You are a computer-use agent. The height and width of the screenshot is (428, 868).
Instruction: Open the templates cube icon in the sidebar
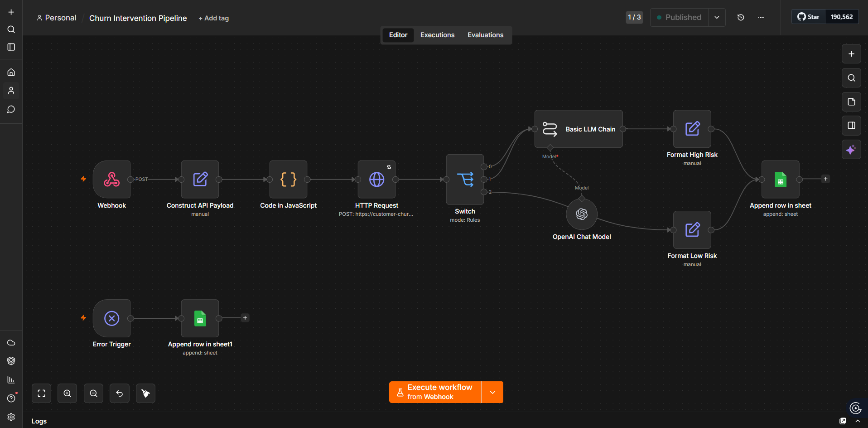[11, 361]
